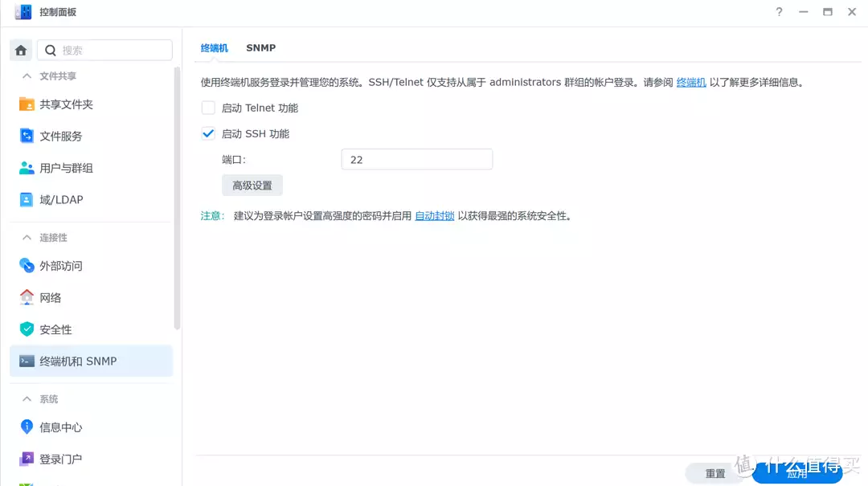
Task: Open 信息中心 info icon
Action: click(27, 427)
